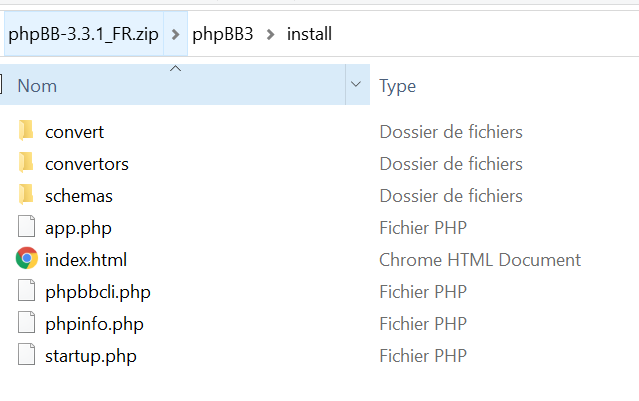
Task: Click Chrome HTML Document type cell
Action: click(x=480, y=260)
